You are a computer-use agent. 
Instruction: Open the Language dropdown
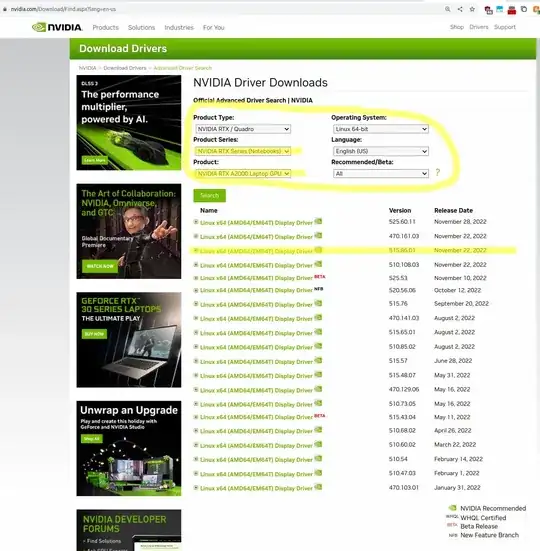coord(381,151)
